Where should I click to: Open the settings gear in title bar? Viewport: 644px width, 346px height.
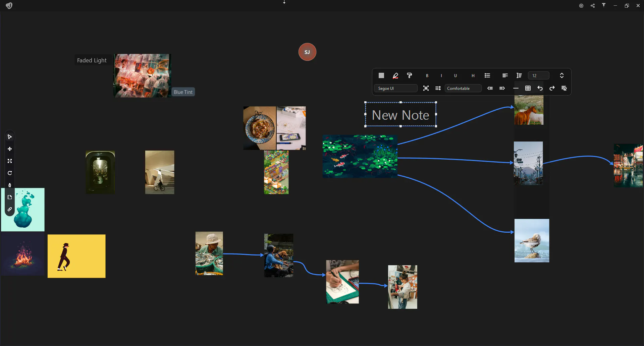coord(581,6)
